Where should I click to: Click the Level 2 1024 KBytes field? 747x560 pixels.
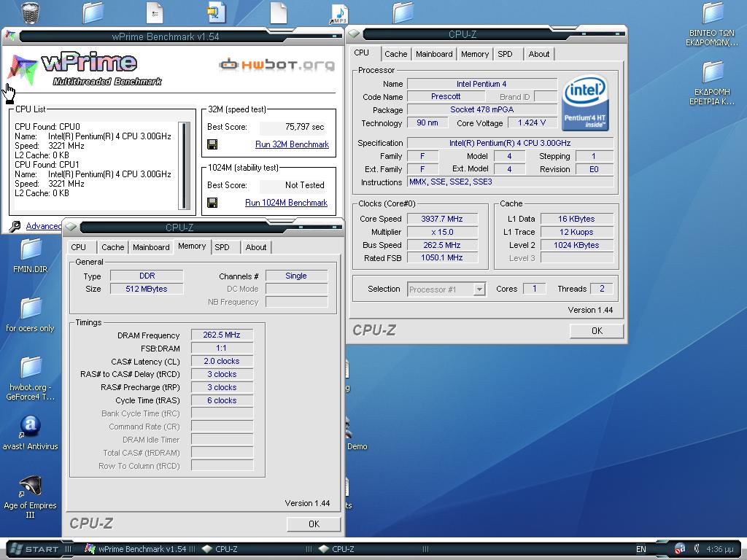tap(576, 245)
